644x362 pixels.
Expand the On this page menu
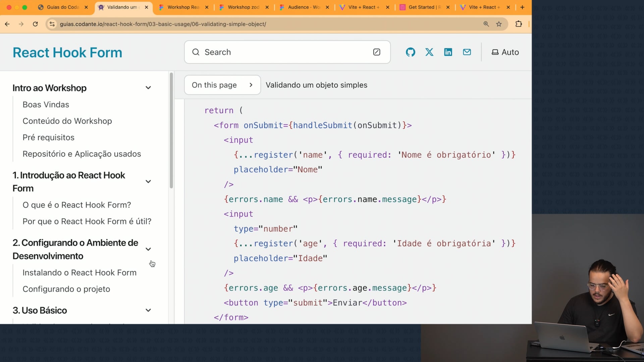[x=222, y=85]
